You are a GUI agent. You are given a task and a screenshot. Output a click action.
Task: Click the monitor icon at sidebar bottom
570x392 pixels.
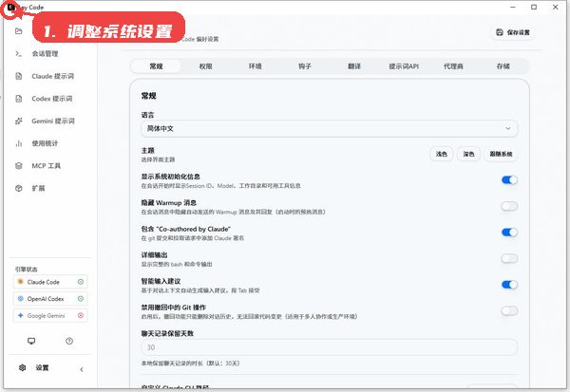[x=31, y=341]
